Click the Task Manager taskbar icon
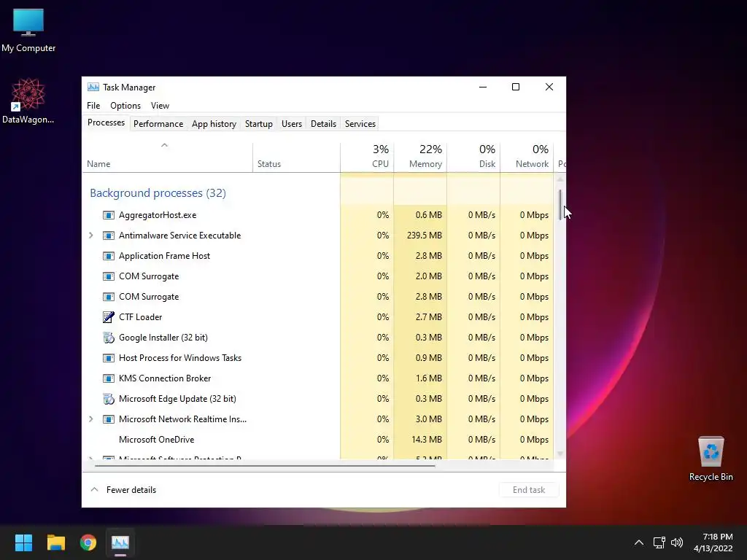 click(x=120, y=542)
